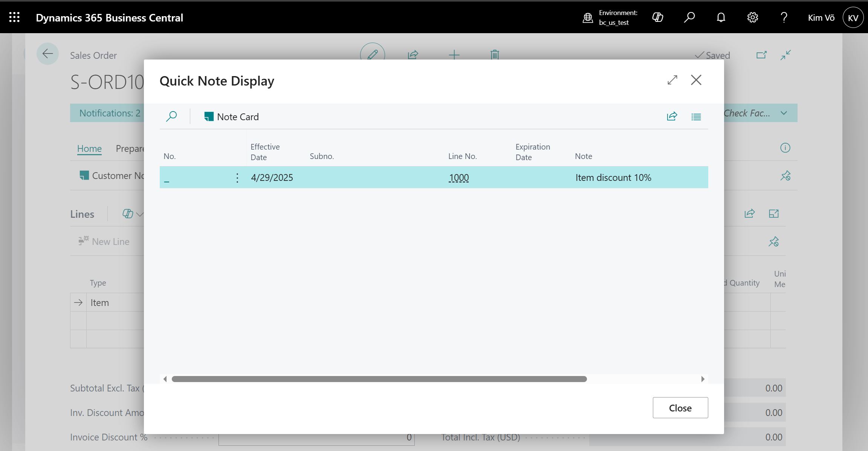Click the Line No. column header
The width and height of the screenshot is (868, 451).
462,156
